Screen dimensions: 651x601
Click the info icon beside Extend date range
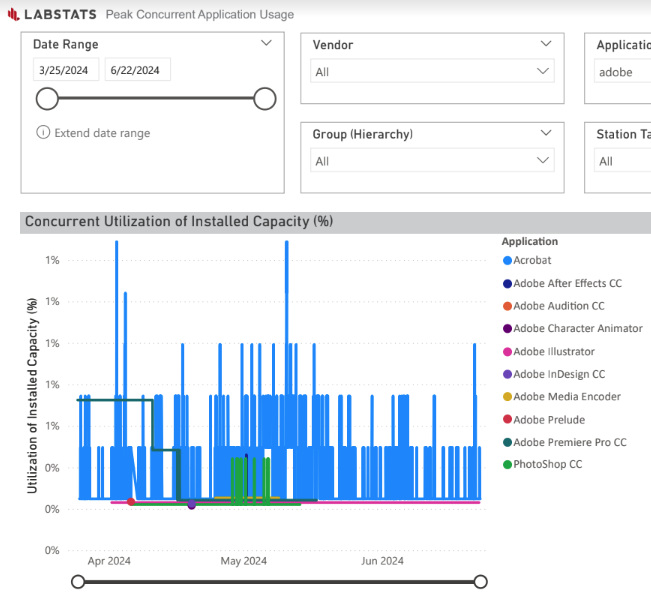(43, 132)
